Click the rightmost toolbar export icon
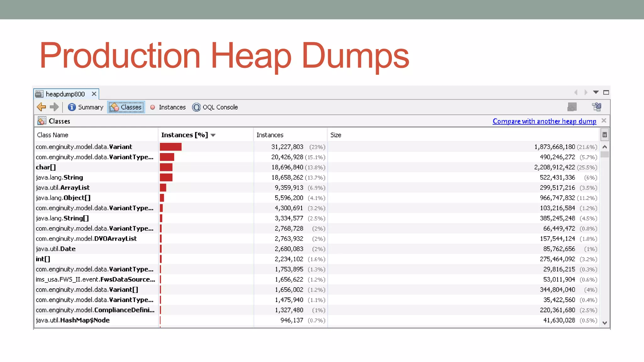 [597, 107]
